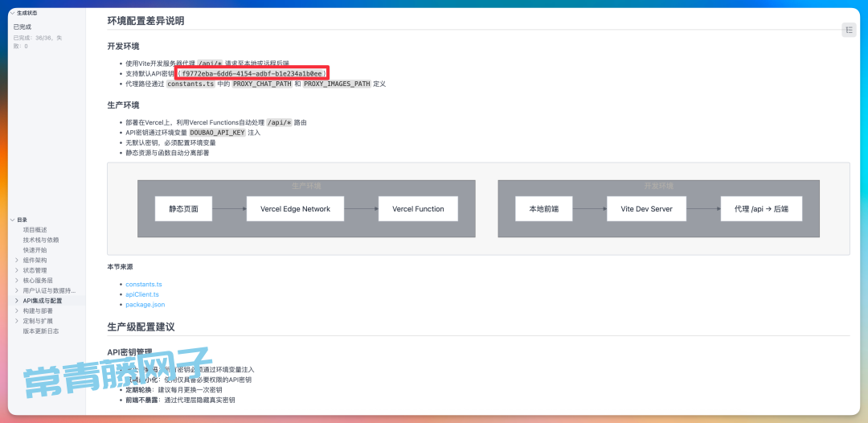Go to 快速开始 section
Image resolution: width=868 pixels, height=423 pixels.
(x=35, y=250)
